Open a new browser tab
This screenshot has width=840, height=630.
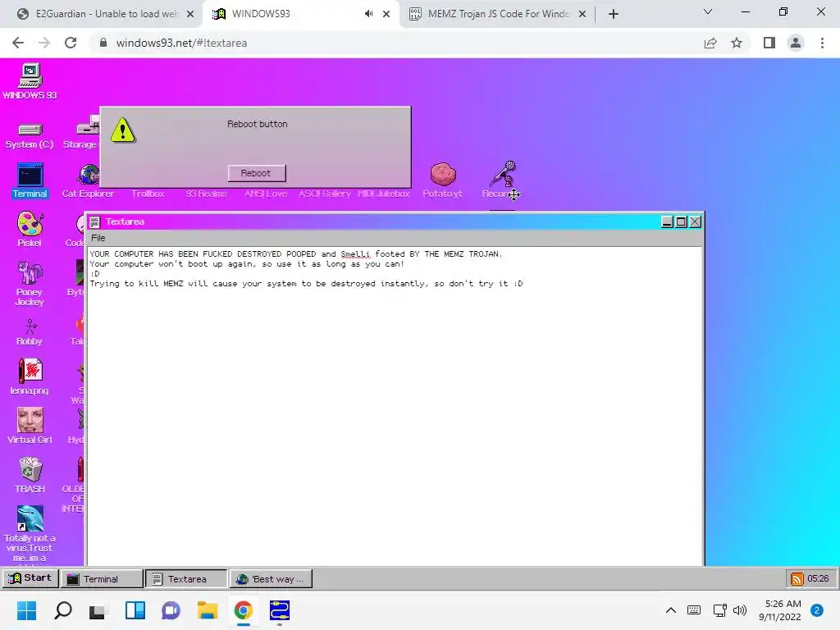click(614, 14)
